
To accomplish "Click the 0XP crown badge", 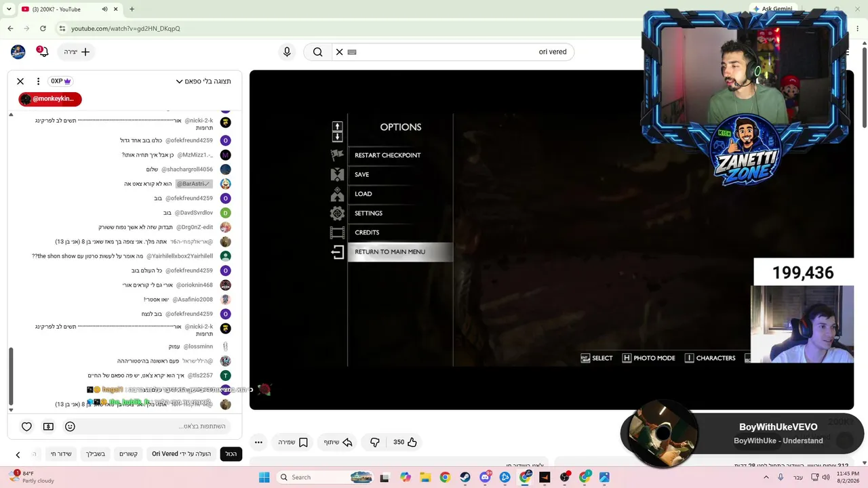I will [x=60, y=81].
